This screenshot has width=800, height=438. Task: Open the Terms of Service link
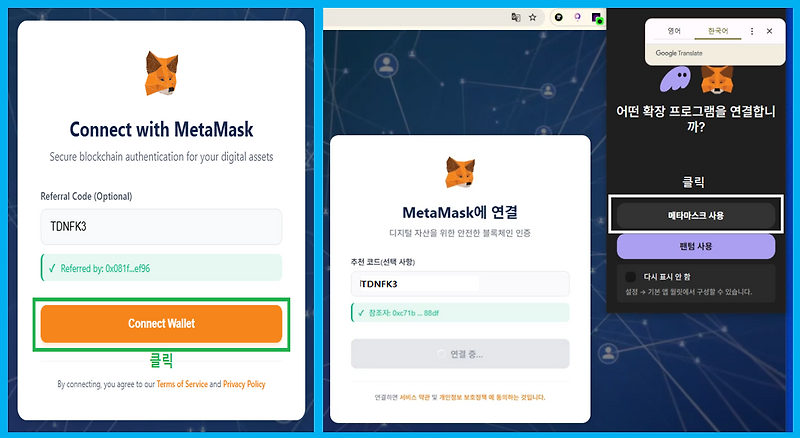click(182, 384)
